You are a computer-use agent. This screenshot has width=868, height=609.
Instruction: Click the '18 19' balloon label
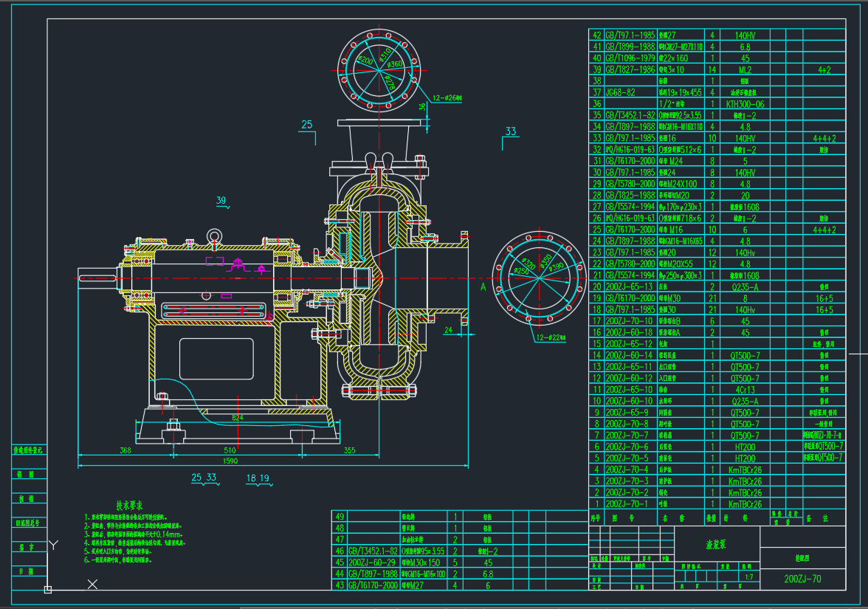pyautogui.click(x=258, y=478)
